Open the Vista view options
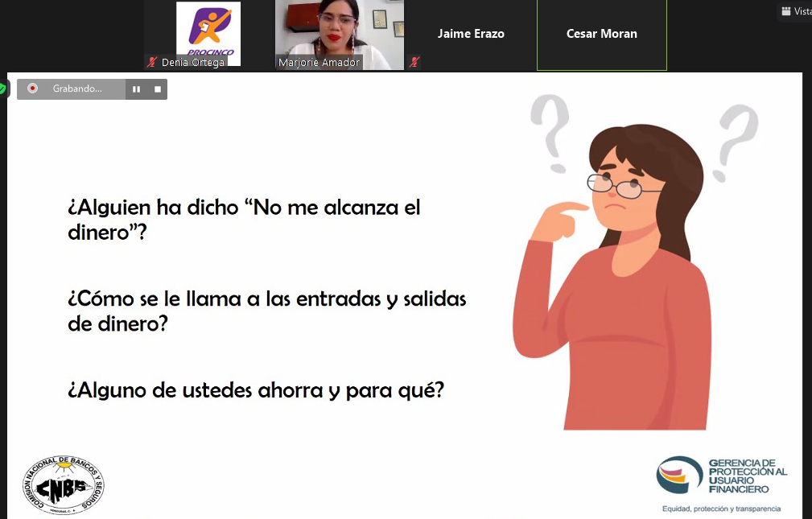The height and width of the screenshot is (519, 812). coord(801,10)
